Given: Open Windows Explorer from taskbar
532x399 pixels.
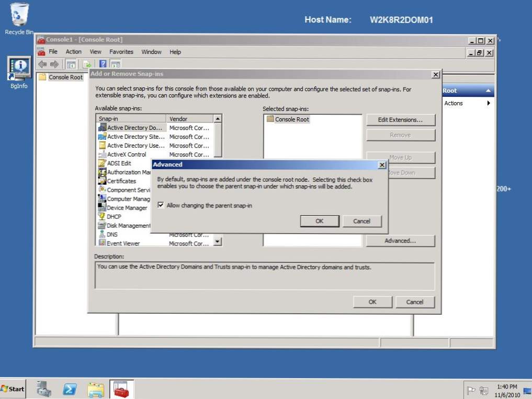Looking at the screenshot, I should pos(96,389).
